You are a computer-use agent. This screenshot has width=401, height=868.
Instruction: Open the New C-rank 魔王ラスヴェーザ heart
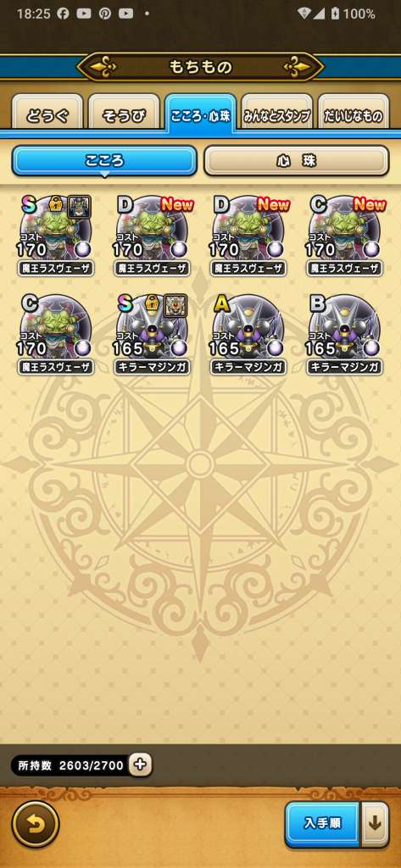point(344,236)
